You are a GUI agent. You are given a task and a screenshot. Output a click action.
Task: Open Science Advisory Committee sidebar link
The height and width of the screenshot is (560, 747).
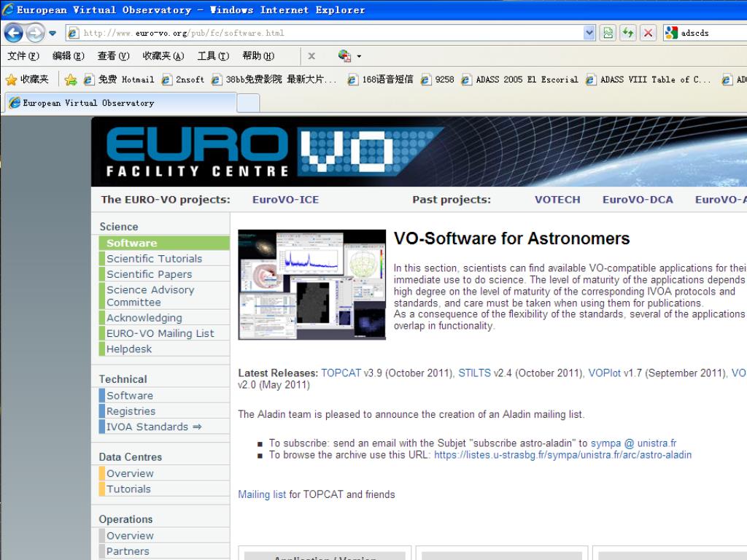(150, 296)
